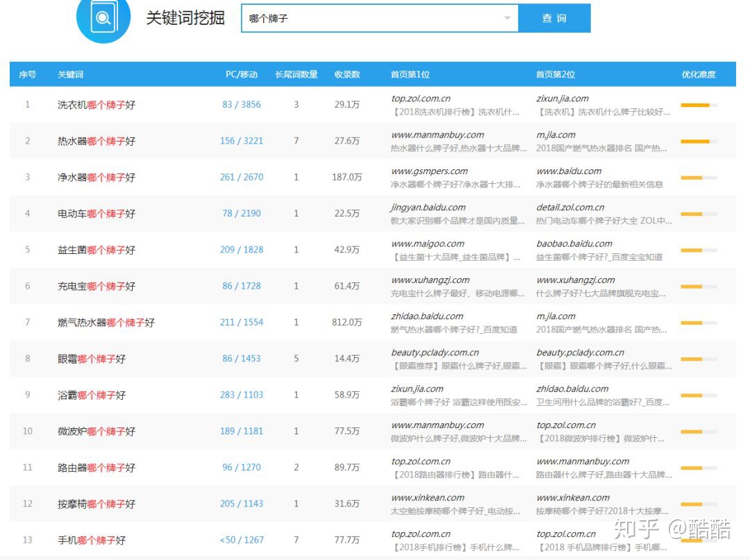
Task: Open keyword 按摩椅哪个牌子好
Action: pos(96,504)
